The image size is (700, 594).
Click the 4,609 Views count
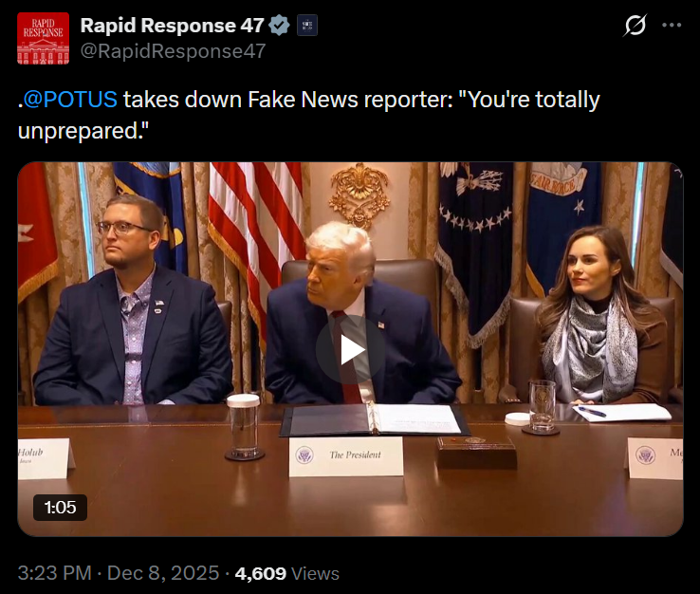tap(286, 573)
